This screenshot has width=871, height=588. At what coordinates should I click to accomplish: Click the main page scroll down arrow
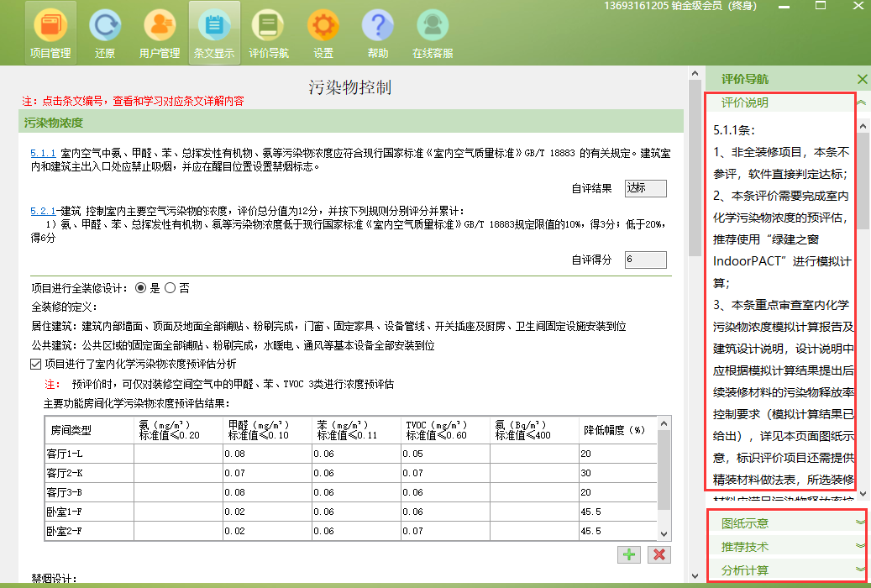[695, 575]
